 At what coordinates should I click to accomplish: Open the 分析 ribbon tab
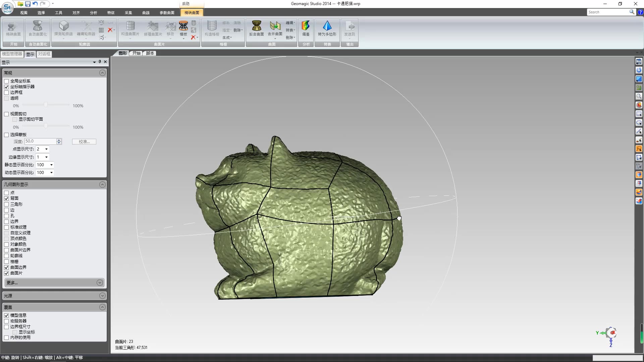tap(94, 13)
